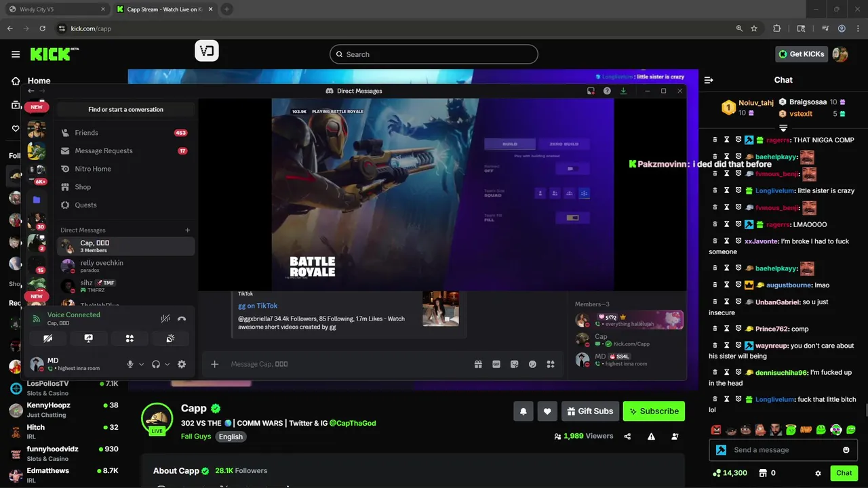Screen dimensions: 868x488
Task: Report the stream with warning icon
Action: click(651, 436)
